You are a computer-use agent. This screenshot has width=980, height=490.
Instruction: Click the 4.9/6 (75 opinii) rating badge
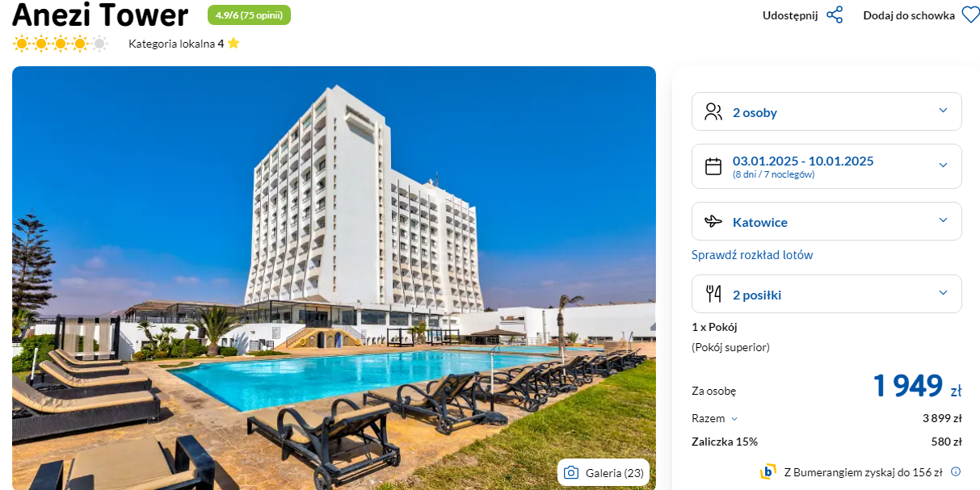pos(249,15)
